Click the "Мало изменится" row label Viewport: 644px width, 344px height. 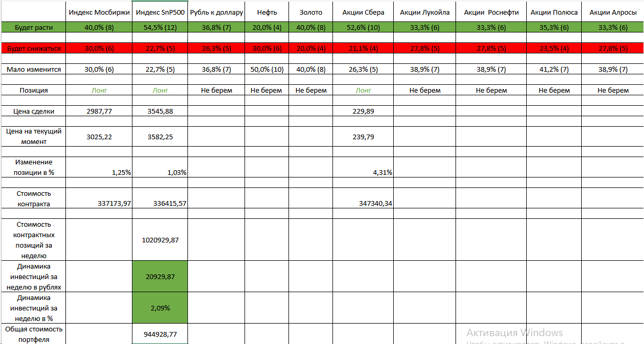pos(34,69)
